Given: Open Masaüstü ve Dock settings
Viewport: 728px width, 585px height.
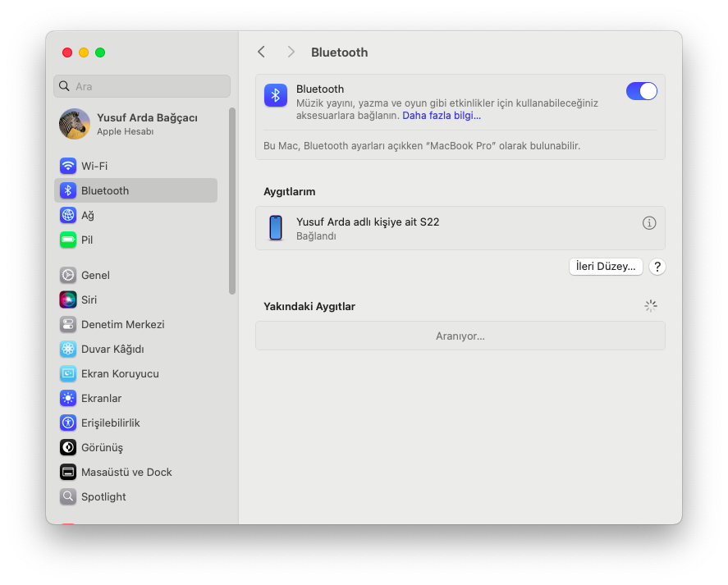Looking at the screenshot, I should [x=126, y=472].
